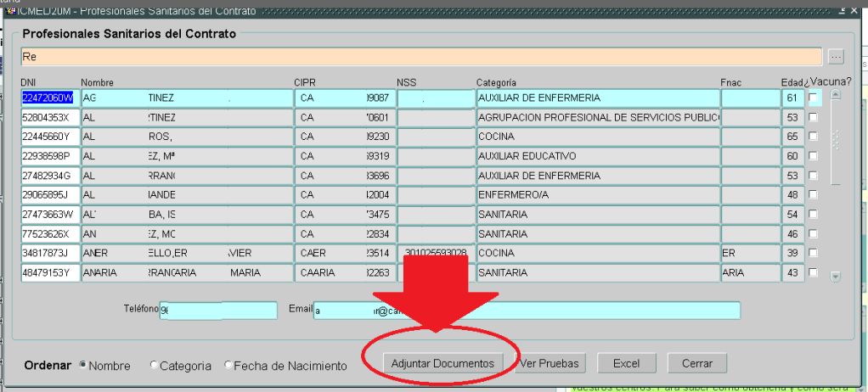The height and width of the screenshot is (392, 868).
Task: Tick Vacuna checkbox for DNI 22472060W
Action: pos(814,98)
